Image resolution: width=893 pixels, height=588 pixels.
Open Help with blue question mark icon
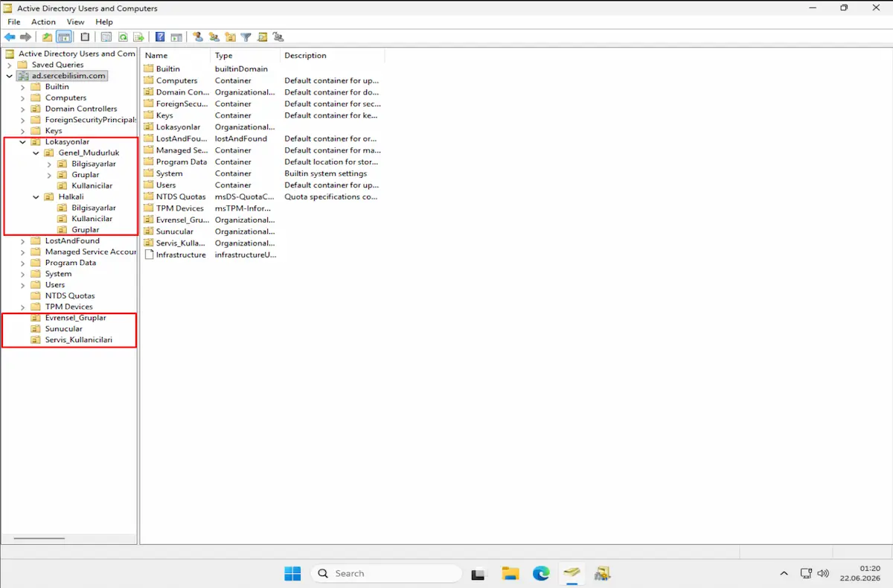(160, 37)
